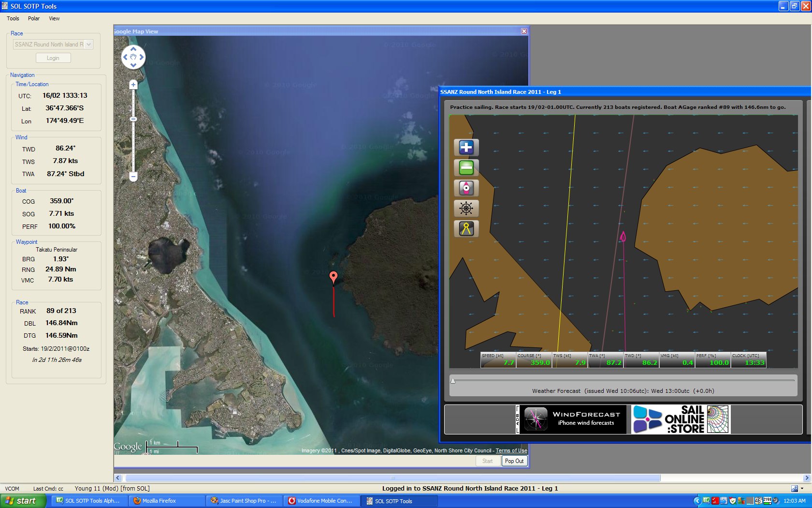Open the Tools menu
Image resolution: width=812 pixels, height=508 pixels.
13,18
